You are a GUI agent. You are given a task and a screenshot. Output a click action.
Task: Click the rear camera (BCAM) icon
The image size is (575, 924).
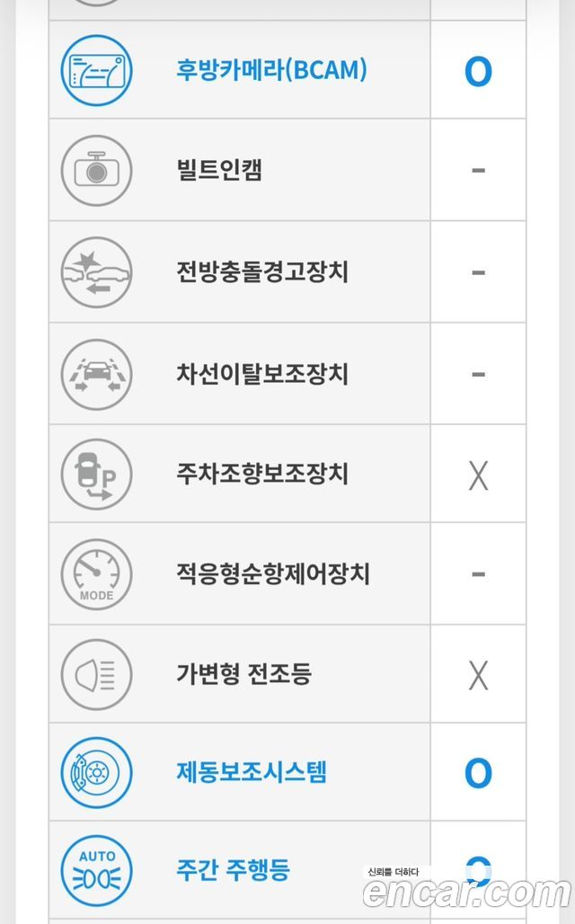[97, 70]
